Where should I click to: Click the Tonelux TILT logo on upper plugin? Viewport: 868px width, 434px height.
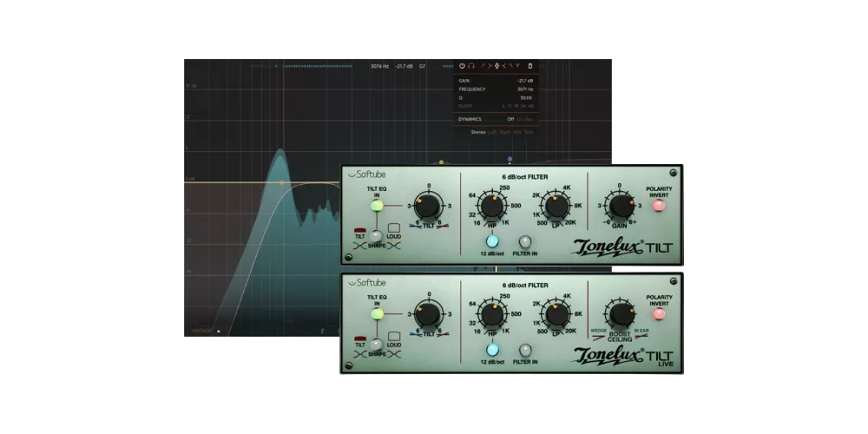pos(622,247)
